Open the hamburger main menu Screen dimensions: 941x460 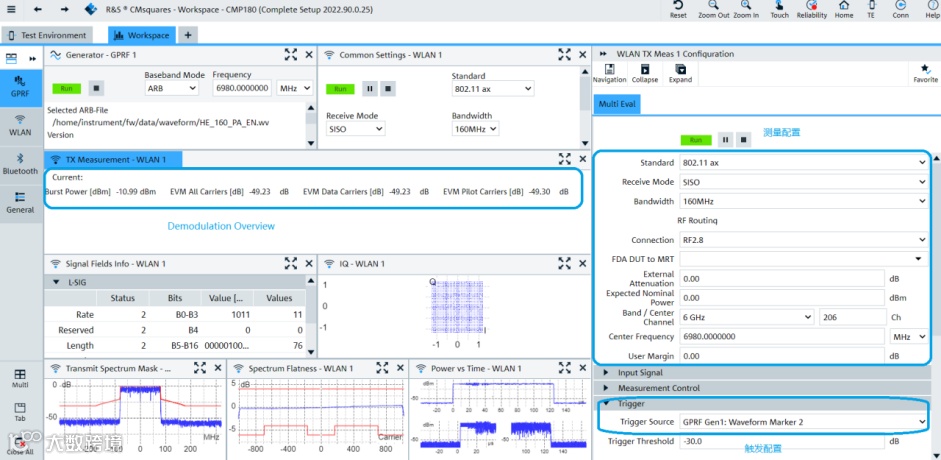click(12, 10)
